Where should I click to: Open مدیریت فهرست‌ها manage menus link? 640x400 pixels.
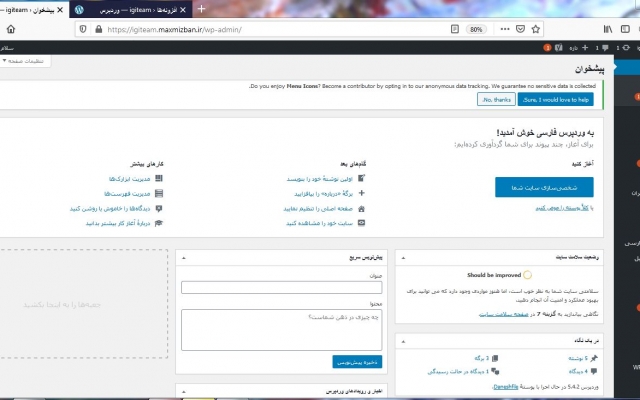pyautogui.click(x=127, y=194)
